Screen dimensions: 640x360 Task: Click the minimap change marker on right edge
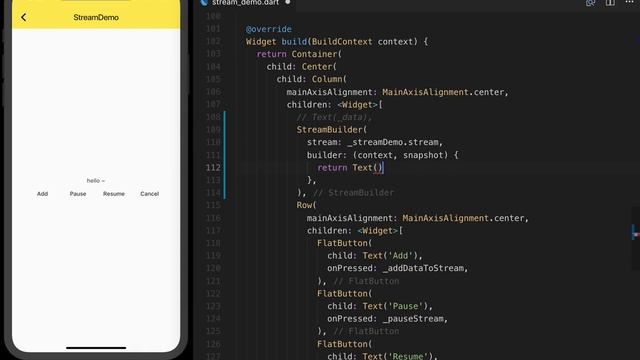[635, 233]
